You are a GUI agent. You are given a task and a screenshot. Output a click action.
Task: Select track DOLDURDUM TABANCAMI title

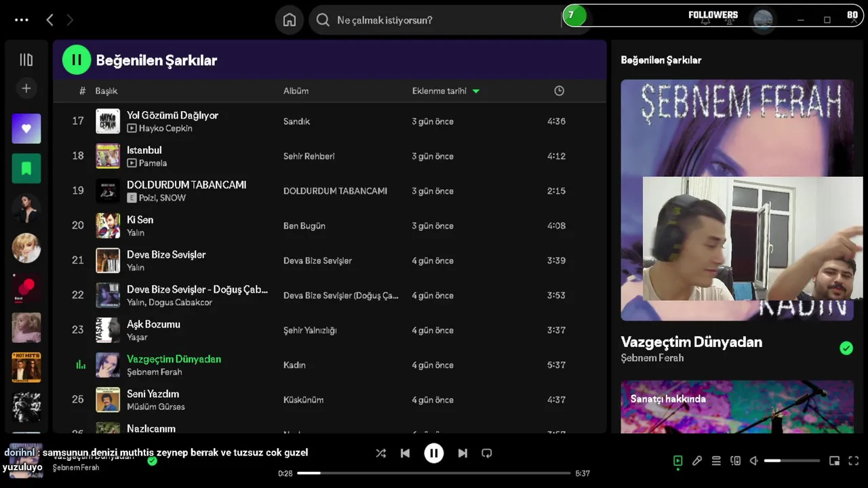[186, 185]
